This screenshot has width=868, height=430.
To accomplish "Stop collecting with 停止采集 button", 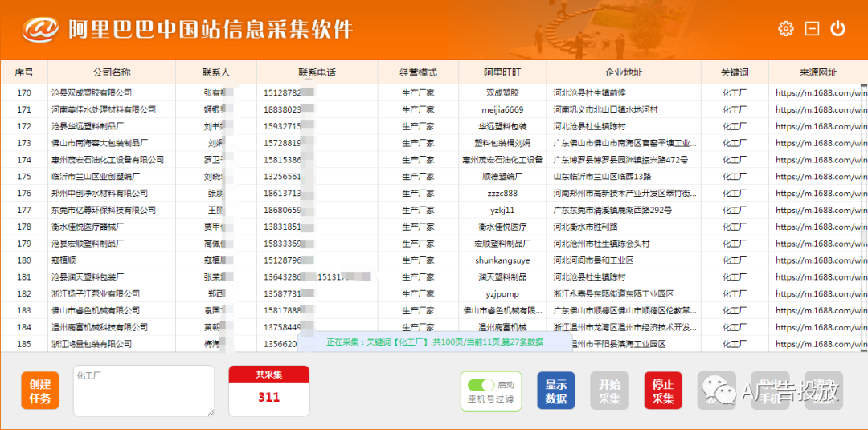I will point(662,391).
